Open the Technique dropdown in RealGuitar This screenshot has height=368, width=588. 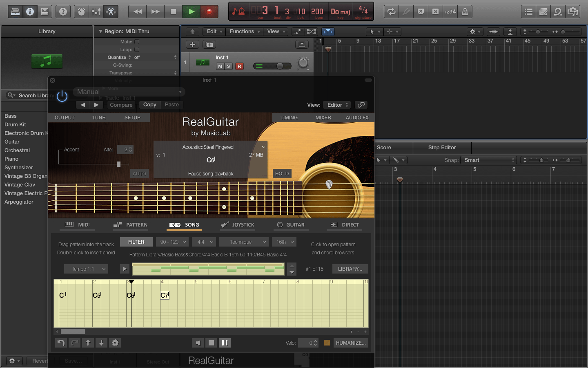point(243,242)
